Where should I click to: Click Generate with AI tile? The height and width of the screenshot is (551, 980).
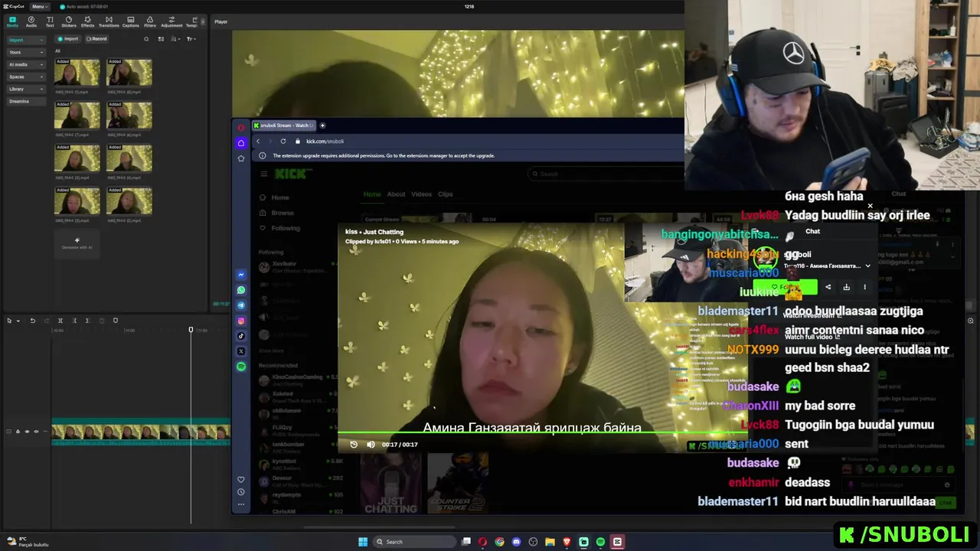tap(77, 243)
